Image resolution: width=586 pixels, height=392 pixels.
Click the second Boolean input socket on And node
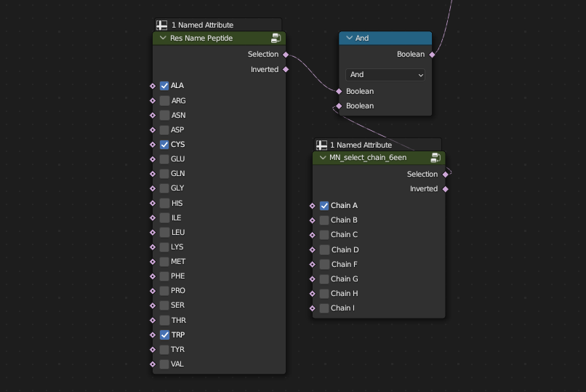[339, 106]
